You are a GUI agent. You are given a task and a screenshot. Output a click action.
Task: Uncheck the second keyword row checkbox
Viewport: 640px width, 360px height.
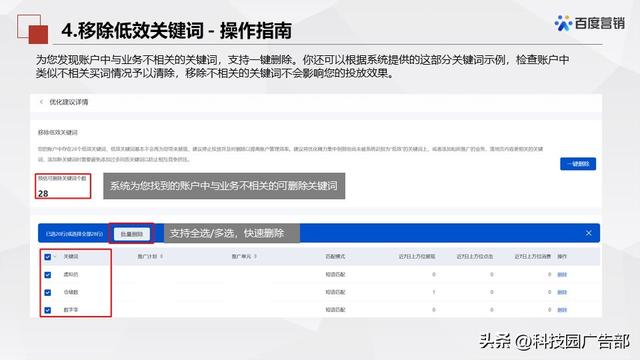pyautogui.click(x=48, y=292)
